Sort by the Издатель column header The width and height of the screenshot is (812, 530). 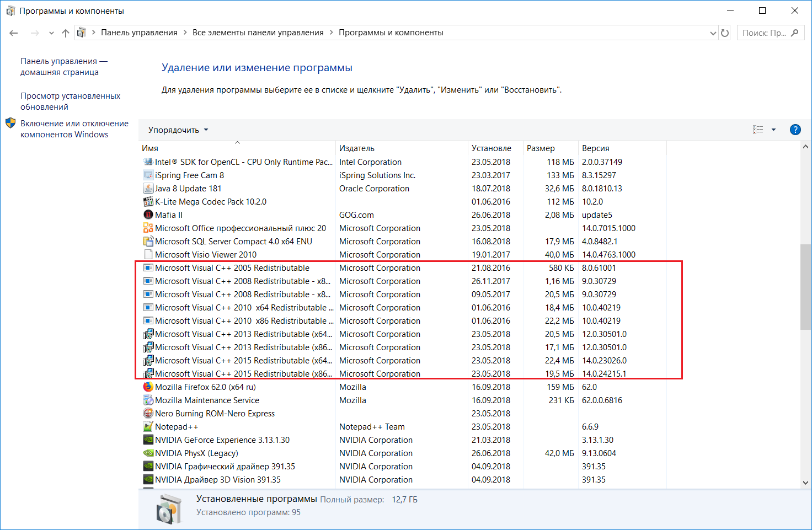pos(402,148)
